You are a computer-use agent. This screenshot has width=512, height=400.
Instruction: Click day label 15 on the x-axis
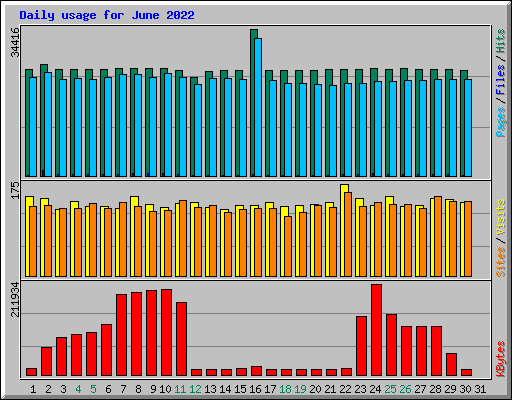pyautogui.click(x=240, y=389)
